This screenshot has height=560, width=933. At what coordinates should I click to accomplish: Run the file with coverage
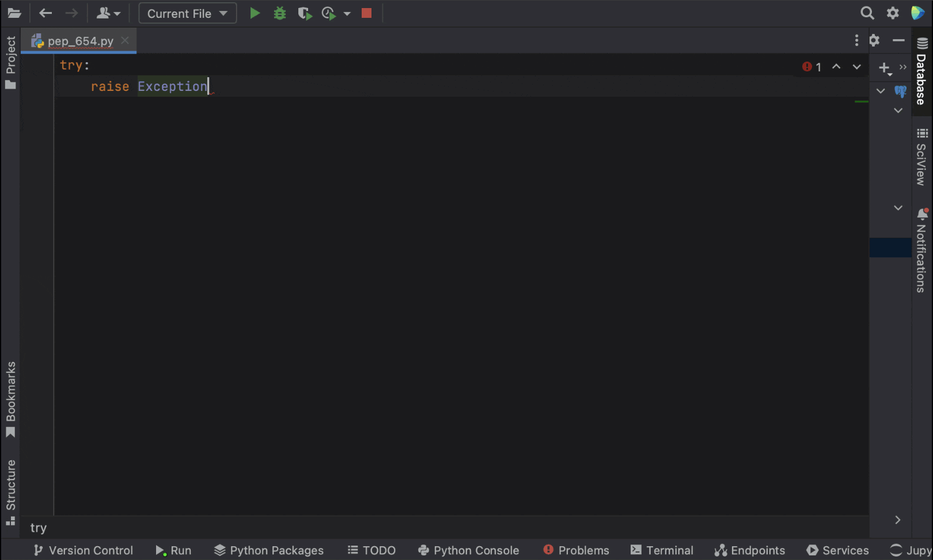(304, 13)
